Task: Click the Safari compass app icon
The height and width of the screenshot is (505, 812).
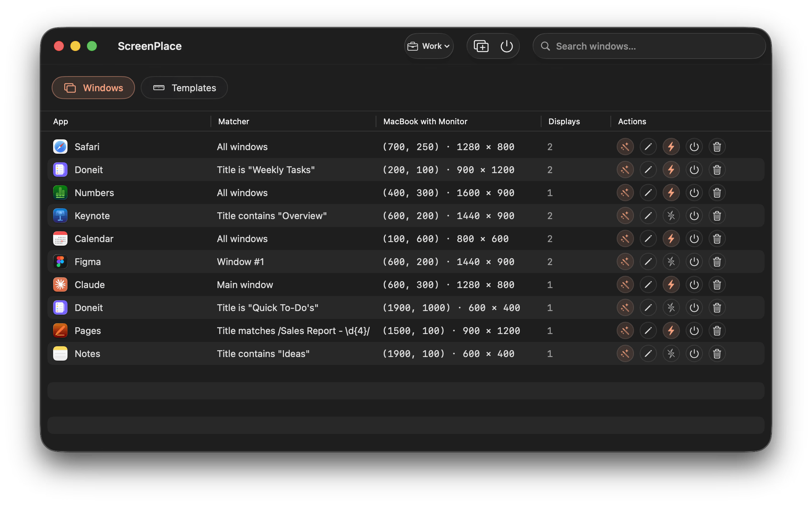Action: (60, 147)
